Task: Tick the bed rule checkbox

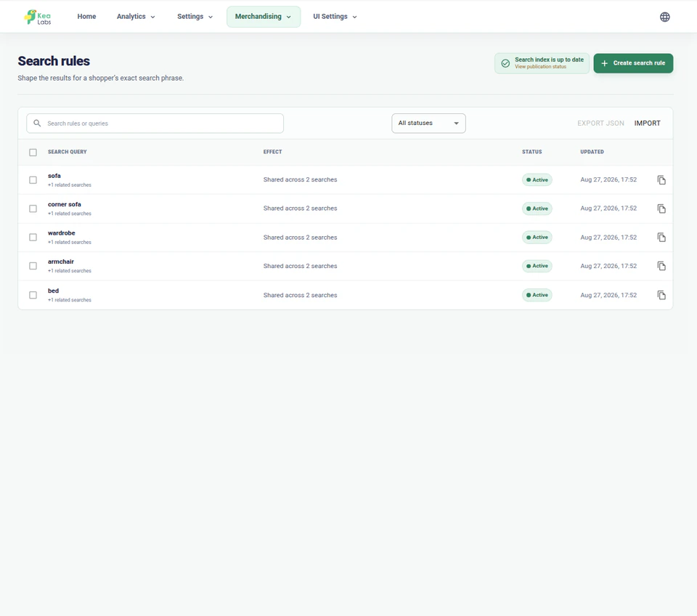Action: pos(33,295)
